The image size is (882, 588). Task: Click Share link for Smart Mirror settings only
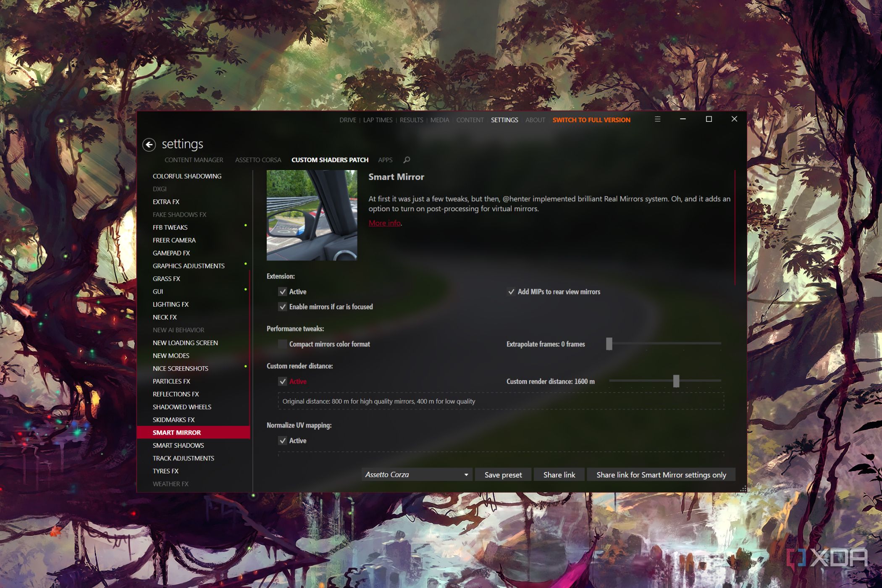tap(661, 475)
